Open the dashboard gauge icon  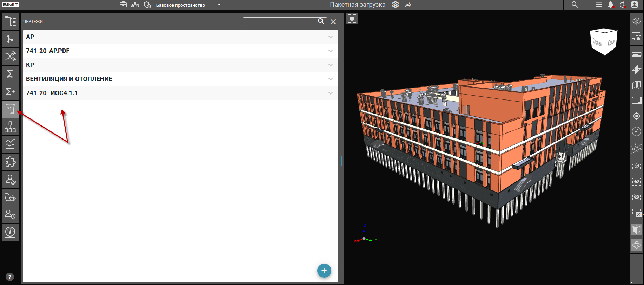(10, 232)
